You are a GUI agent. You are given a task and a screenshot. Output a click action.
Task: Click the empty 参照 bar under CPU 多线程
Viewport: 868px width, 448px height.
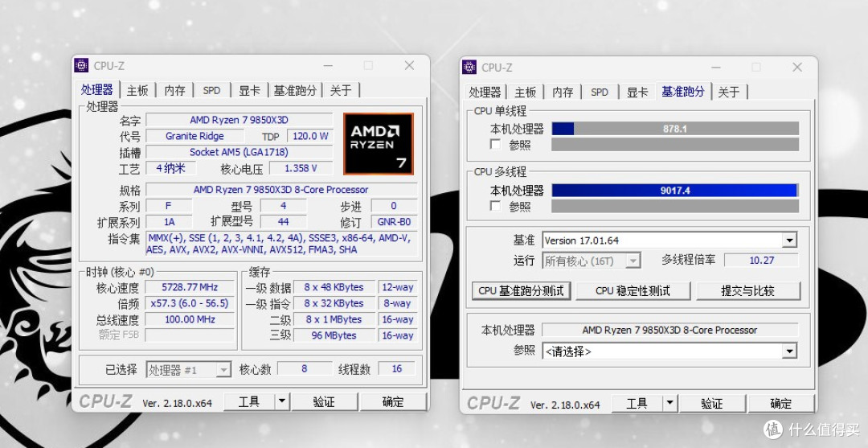pos(675,206)
